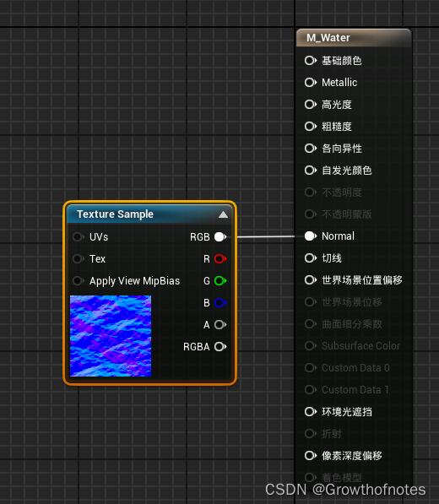
Task: Click the RGBA output pin
Action: (x=220, y=346)
